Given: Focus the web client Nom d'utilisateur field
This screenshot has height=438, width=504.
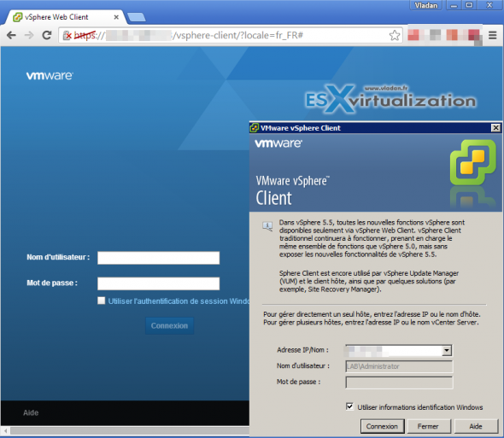Looking at the screenshot, I should 159,258.
